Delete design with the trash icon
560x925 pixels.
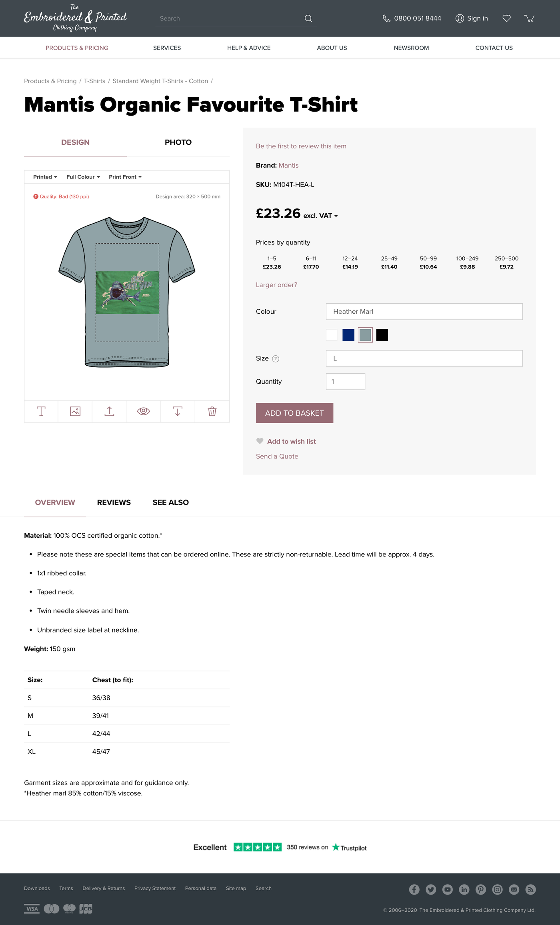[212, 411]
